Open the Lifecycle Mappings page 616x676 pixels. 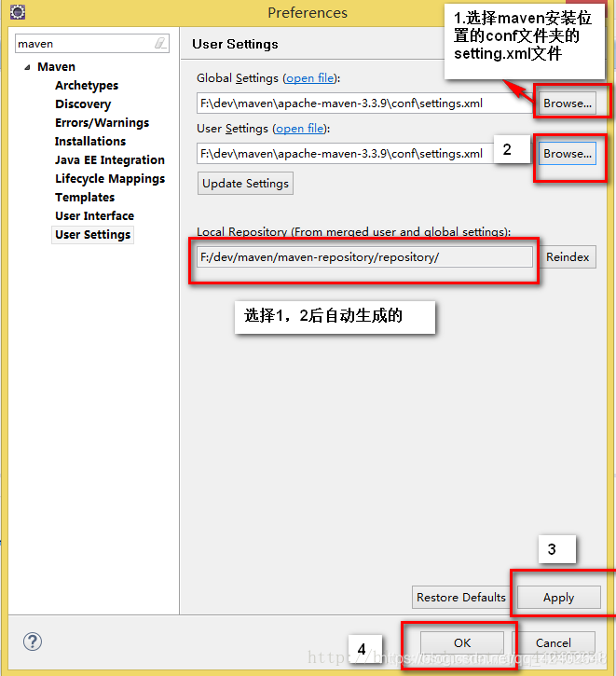point(110,178)
